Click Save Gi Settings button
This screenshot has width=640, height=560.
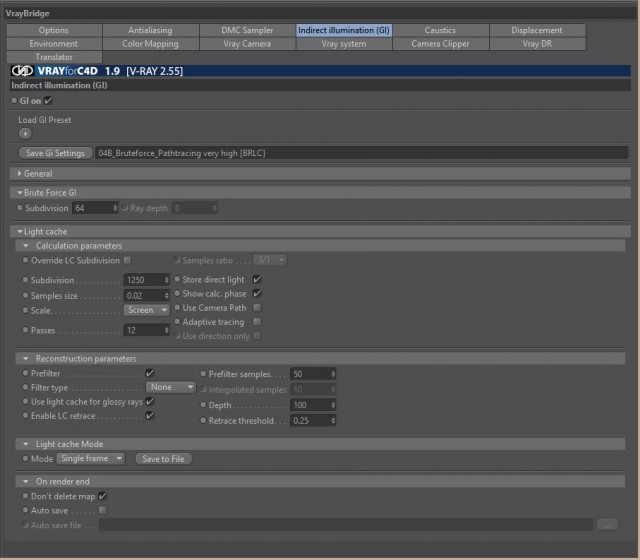(x=56, y=153)
